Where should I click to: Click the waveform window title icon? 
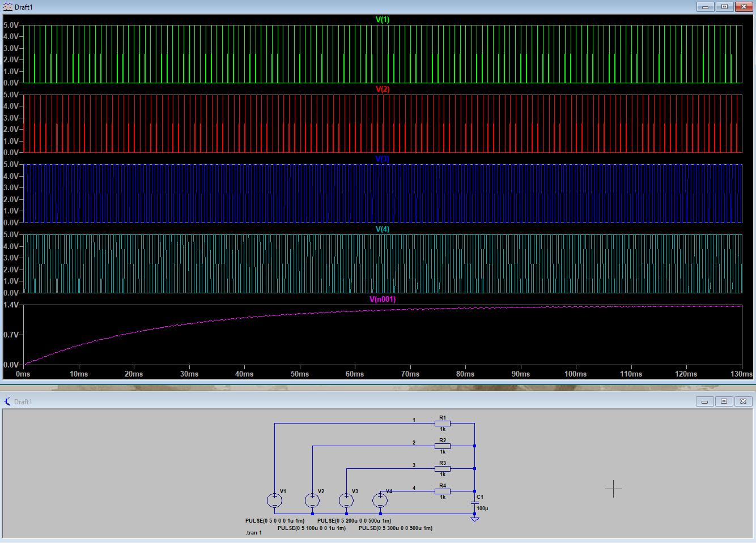[x=7, y=7]
